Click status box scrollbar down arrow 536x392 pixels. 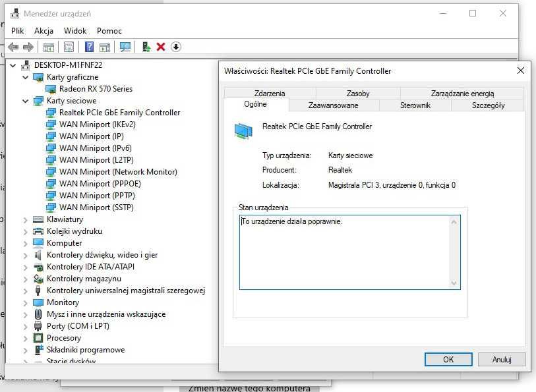[454, 283]
